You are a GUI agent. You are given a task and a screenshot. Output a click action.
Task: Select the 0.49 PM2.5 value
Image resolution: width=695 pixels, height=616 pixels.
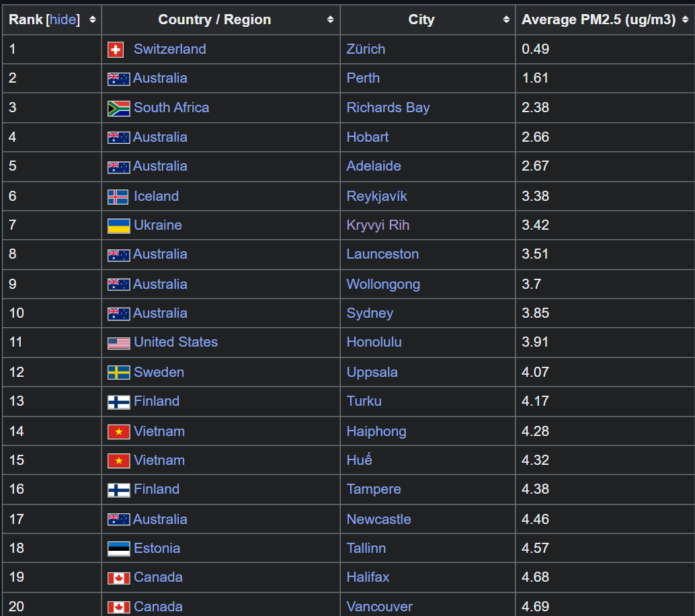coord(536,49)
